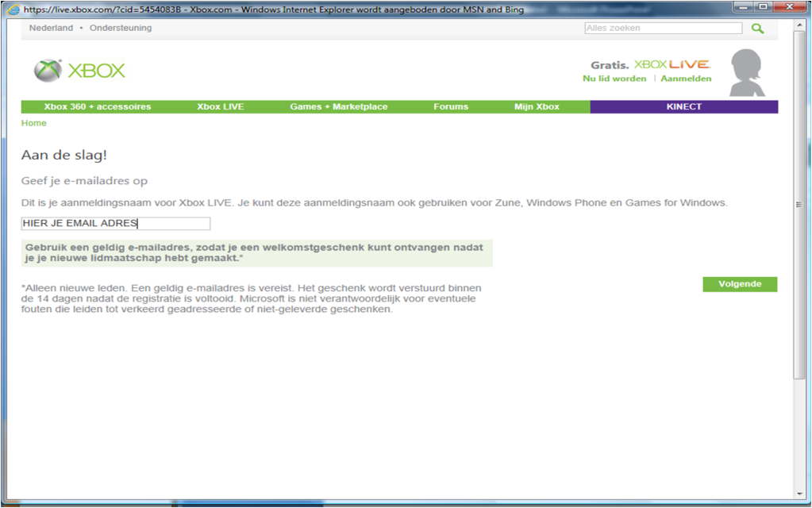This screenshot has width=812, height=508.
Task: Minimize the Internet Explorer window
Action: [x=743, y=6]
